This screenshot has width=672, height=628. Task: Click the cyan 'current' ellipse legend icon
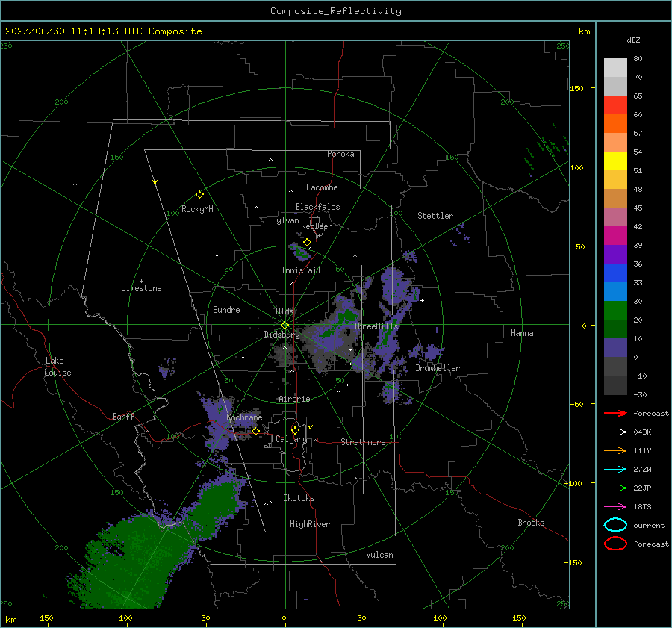(615, 525)
